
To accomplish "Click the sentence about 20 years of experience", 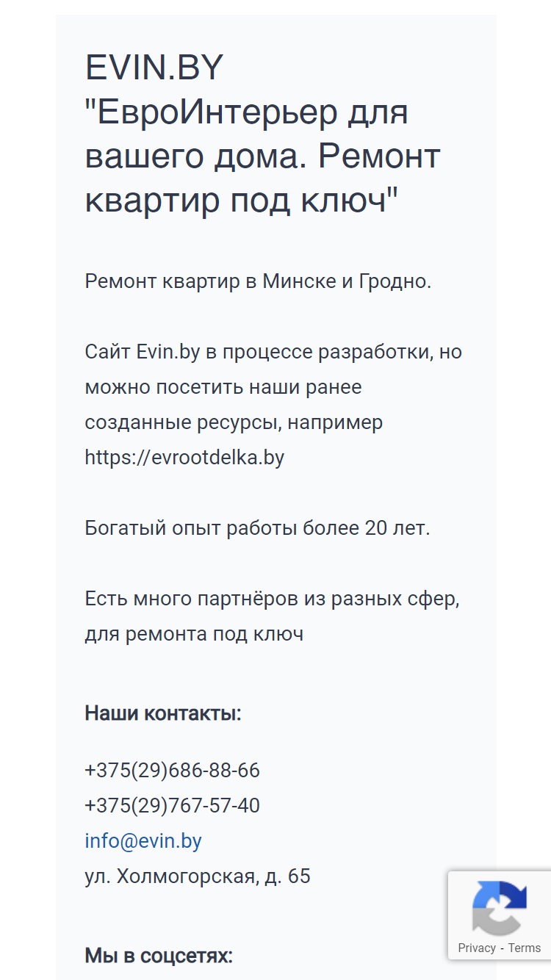I will point(257,528).
